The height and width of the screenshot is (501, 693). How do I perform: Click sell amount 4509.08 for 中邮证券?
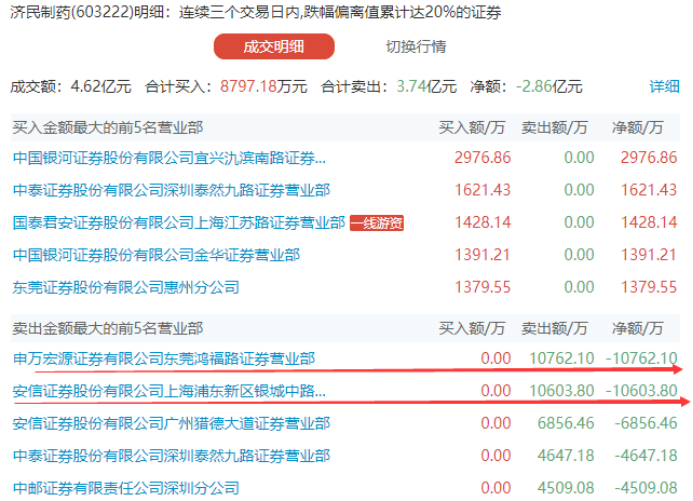[566, 488]
